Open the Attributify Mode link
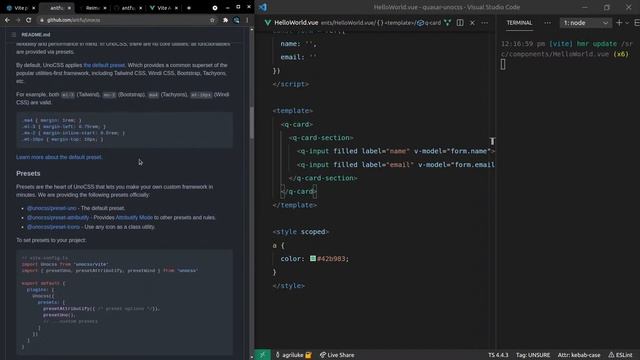The width and height of the screenshot is (640, 360). (134, 218)
